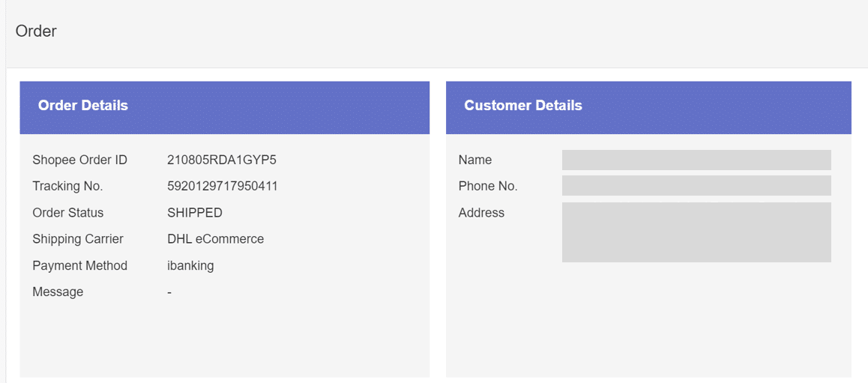Screen dimensions: 868x383
Task: Click the redacted Address field
Action: coord(696,232)
